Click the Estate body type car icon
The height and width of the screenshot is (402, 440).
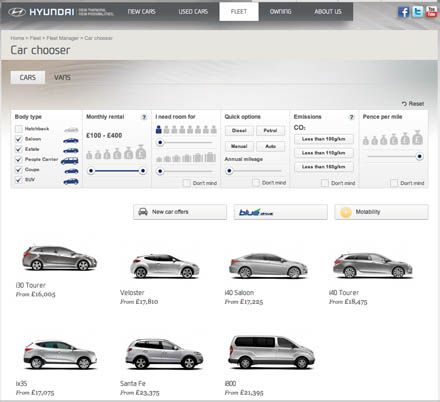tap(71, 151)
